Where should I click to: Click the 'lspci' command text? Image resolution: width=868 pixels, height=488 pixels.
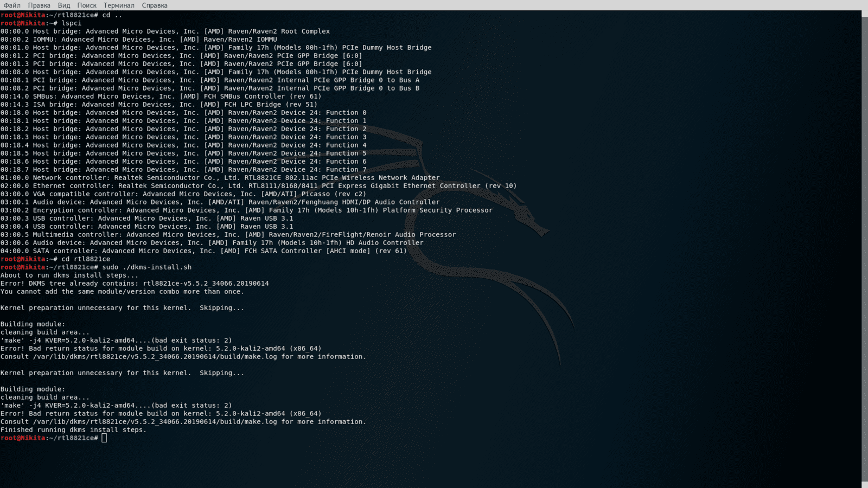(x=72, y=23)
